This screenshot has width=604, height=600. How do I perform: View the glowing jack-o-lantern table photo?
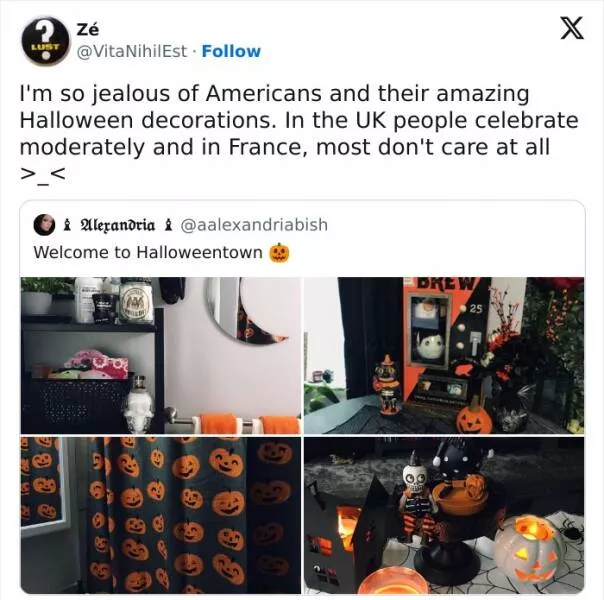pyautogui.click(x=444, y=515)
